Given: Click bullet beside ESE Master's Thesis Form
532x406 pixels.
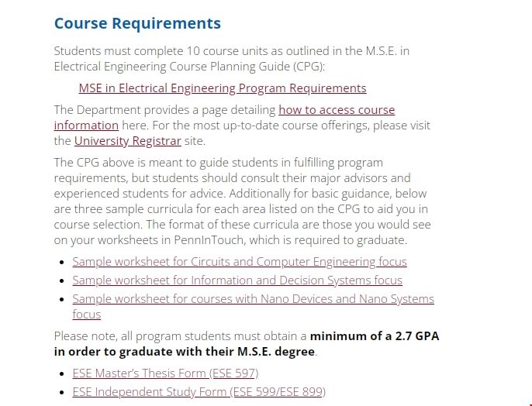Looking at the screenshot, I should tap(61, 374).
